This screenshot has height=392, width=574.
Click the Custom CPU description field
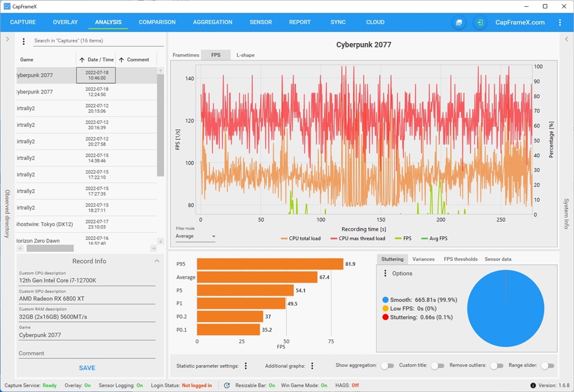click(87, 281)
